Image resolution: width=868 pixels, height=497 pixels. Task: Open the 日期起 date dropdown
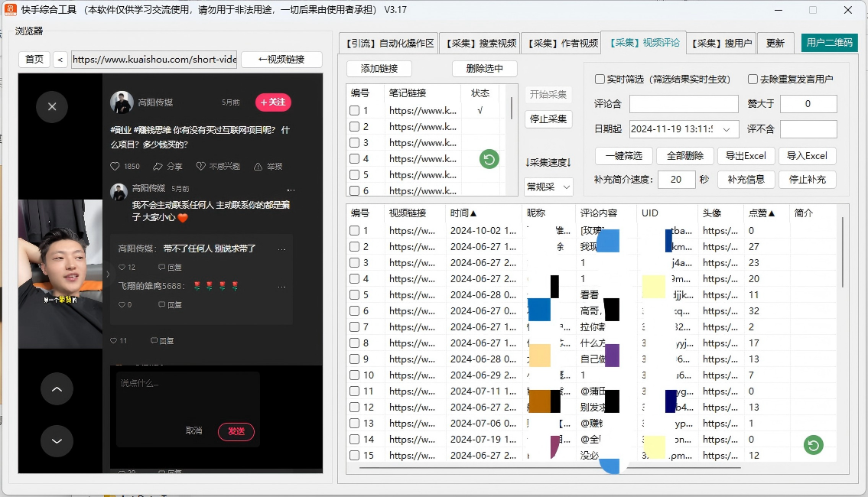[727, 129]
